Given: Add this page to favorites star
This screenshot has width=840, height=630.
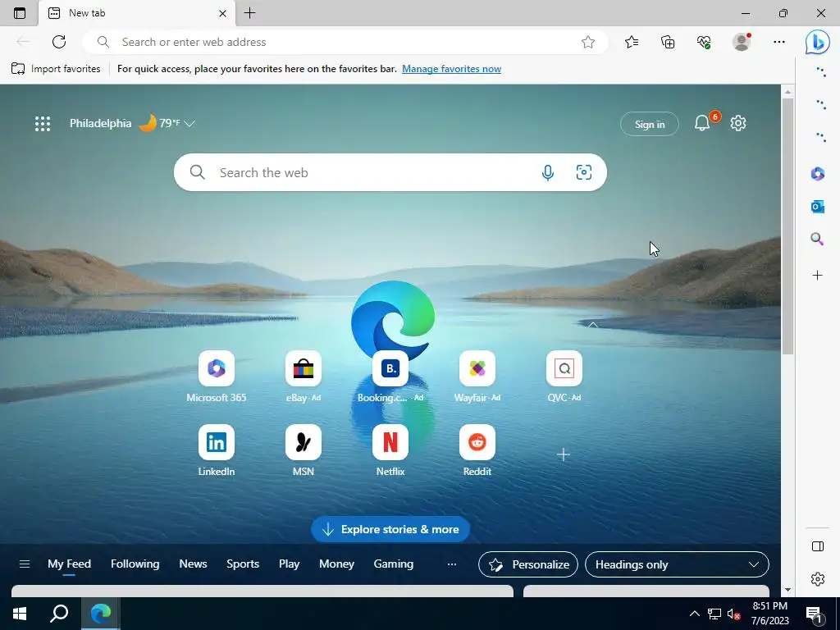Looking at the screenshot, I should tap(587, 42).
